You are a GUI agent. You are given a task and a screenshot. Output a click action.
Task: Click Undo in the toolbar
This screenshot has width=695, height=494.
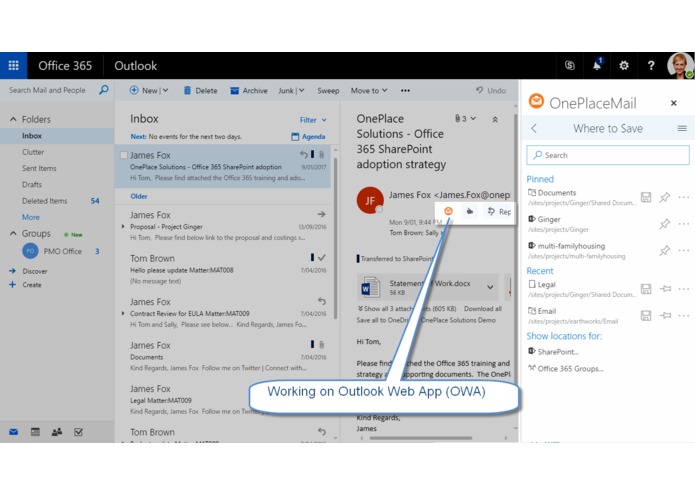click(491, 90)
